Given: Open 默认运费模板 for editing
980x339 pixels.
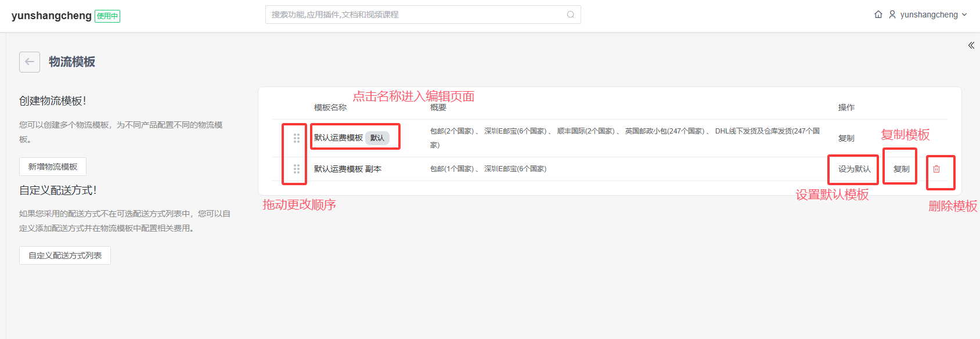Looking at the screenshot, I should 338,138.
